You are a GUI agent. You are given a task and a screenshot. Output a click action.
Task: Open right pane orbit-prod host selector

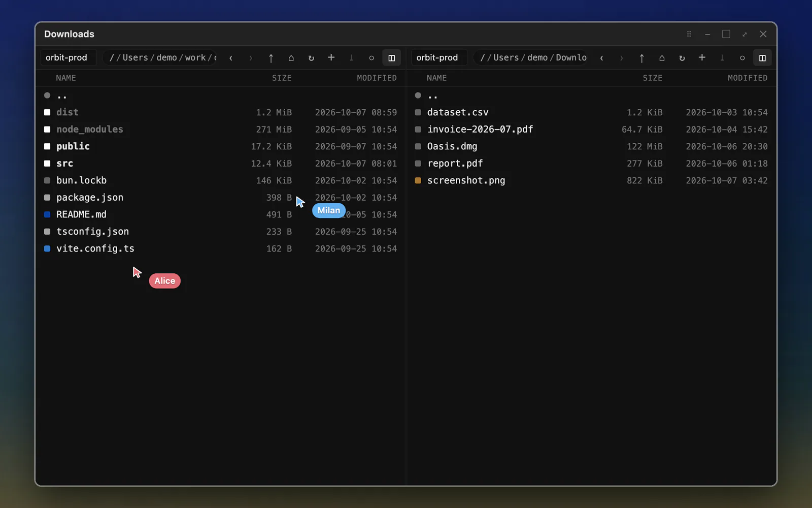(x=439, y=58)
